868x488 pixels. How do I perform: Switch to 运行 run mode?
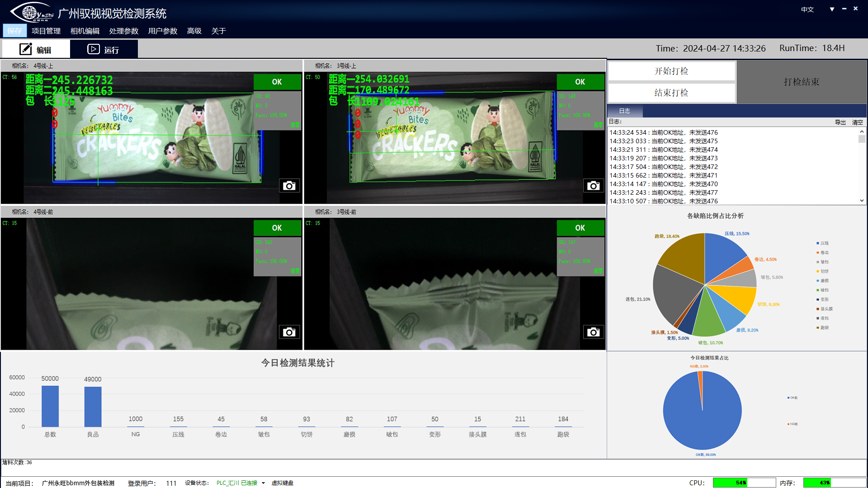tap(104, 49)
